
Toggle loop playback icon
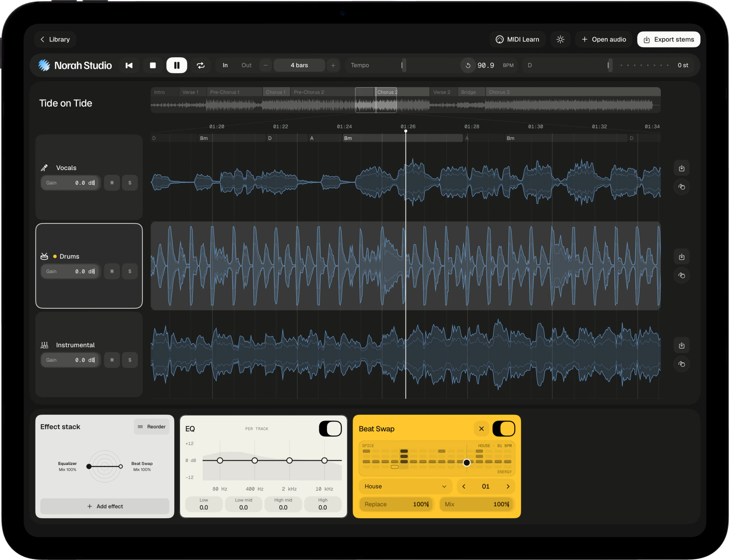(200, 65)
